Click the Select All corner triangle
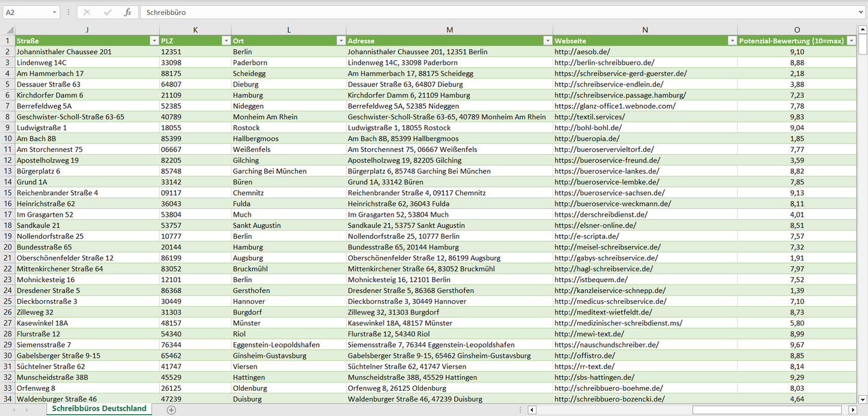The height and width of the screenshot is (416, 868). [x=8, y=30]
